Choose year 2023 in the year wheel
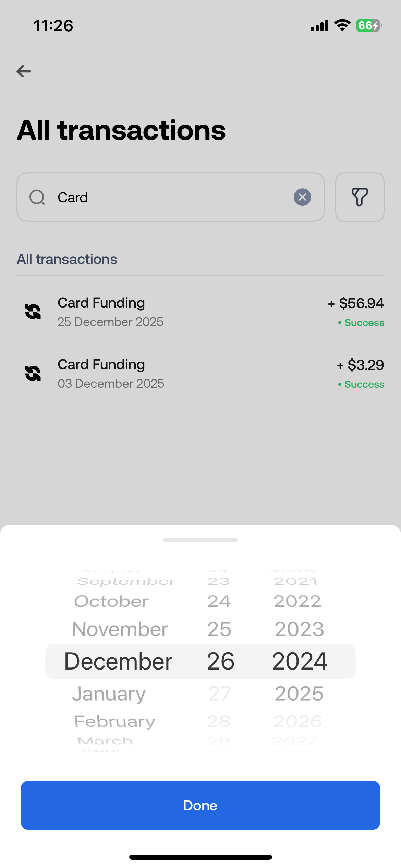 [x=299, y=629]
